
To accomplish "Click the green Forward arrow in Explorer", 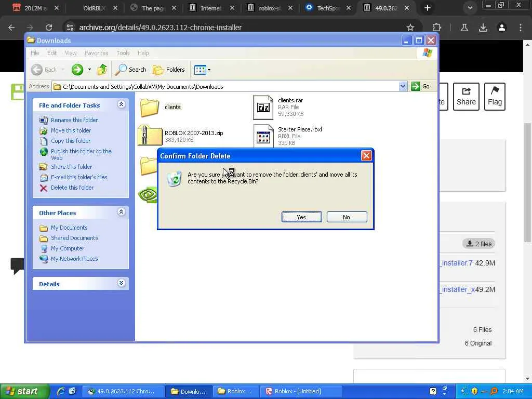I will click(x=77, y=70).
